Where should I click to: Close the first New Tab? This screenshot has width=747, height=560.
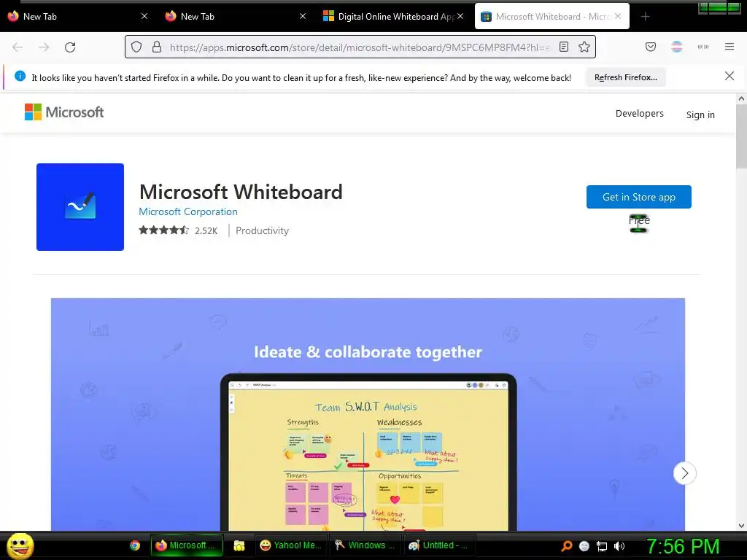coord(144,16)
